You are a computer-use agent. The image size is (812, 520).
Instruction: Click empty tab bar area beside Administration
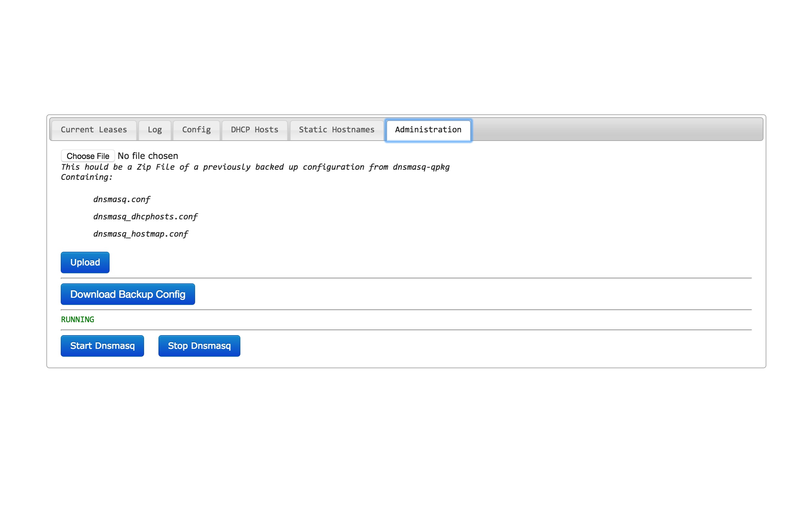coord(611,129)
